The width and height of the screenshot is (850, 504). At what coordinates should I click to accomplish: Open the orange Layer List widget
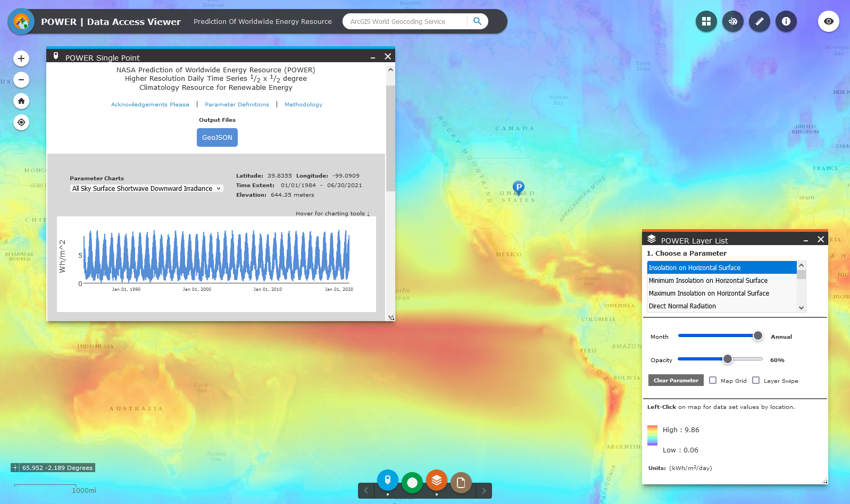click(x=436, y=481)
